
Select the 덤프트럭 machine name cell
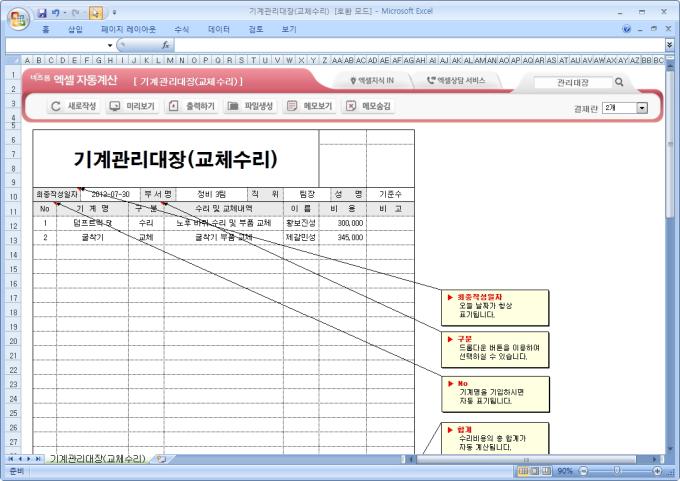point(92,223)
